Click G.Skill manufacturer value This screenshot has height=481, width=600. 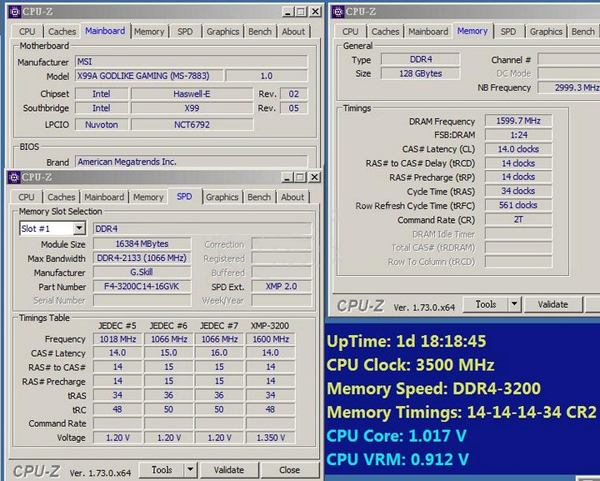click(x=142, y=272)
